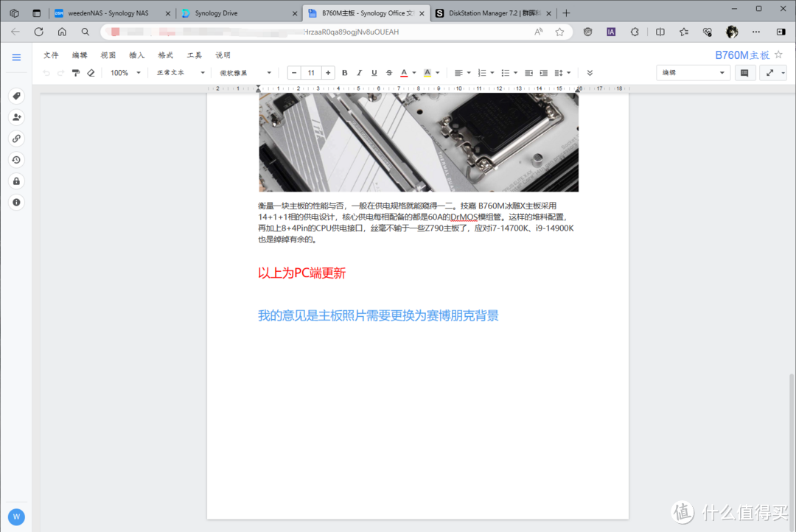Screen dimensions: 796x532
Task: Increase the paragraph indent
Action: 544,73
